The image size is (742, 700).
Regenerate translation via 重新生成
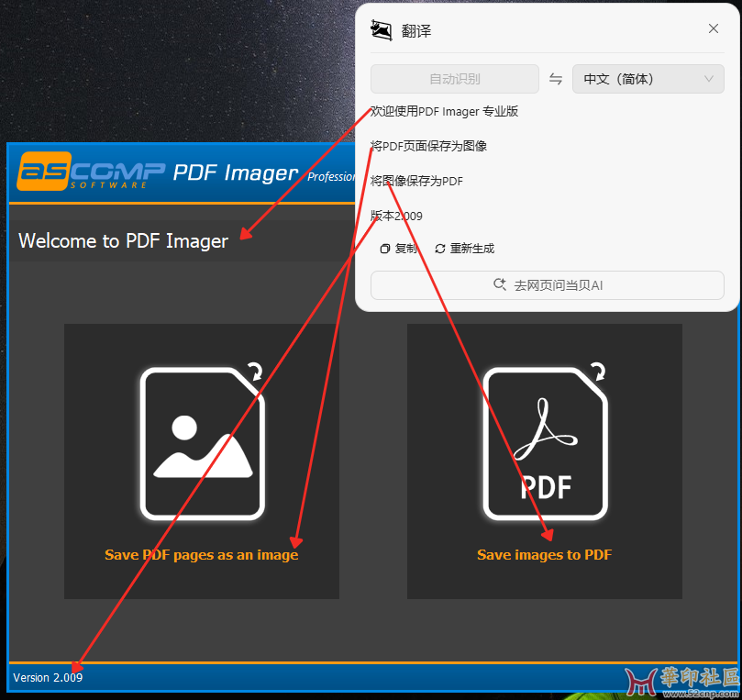tap(464, 249)
